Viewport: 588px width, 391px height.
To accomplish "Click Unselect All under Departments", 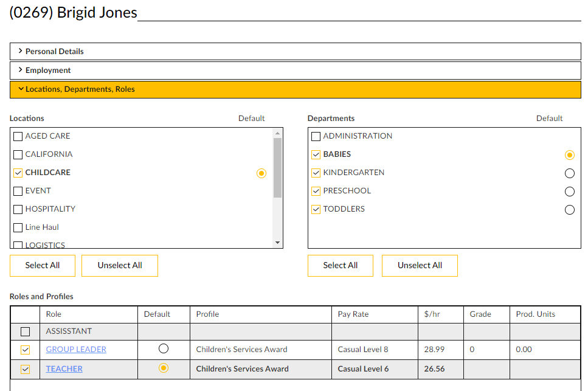I will [x=420, y=266].
